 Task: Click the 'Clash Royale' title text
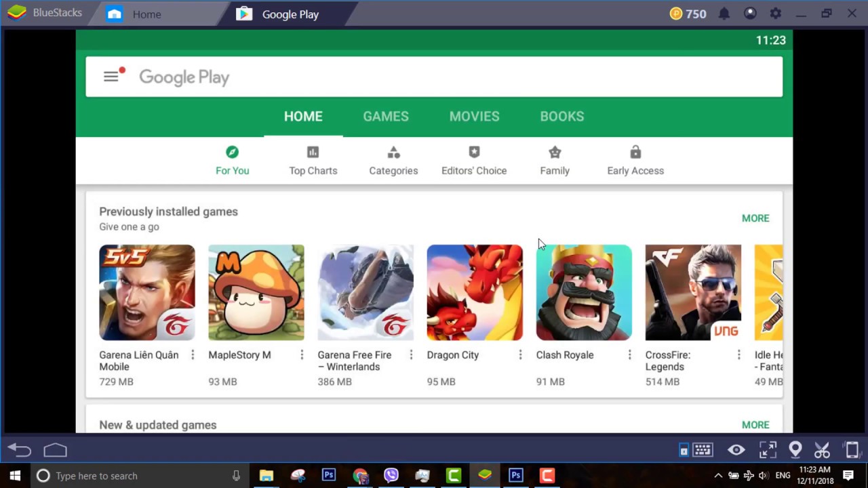coord(565,355)
